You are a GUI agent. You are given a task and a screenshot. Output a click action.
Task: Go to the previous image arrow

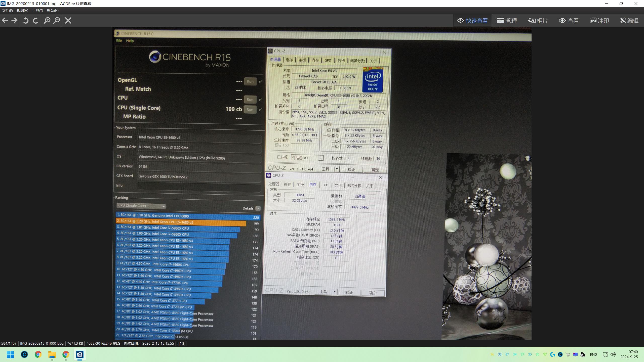[5, 20]
